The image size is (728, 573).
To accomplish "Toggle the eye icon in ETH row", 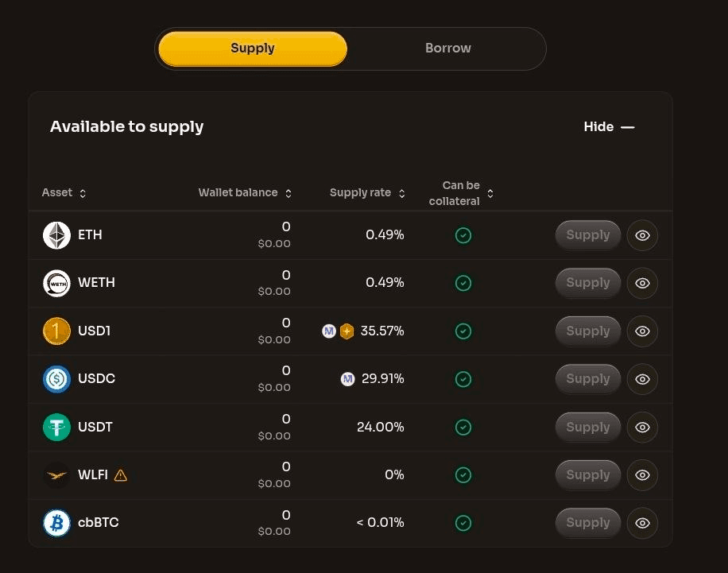I will [642, 235].
